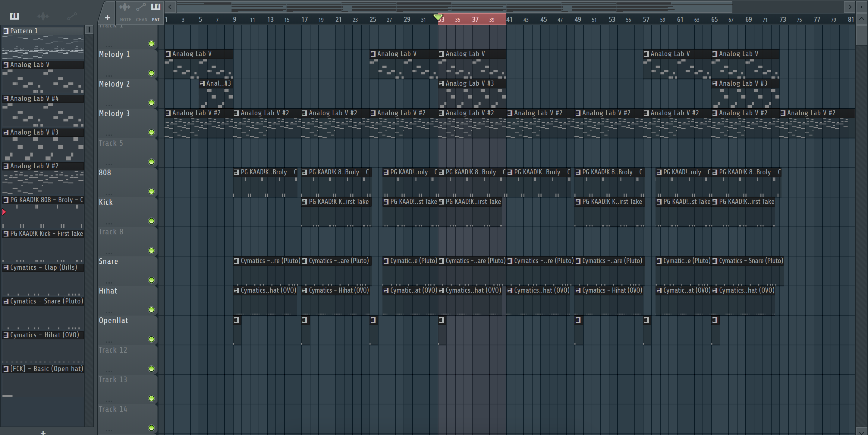Click the vertical scrollbar thumb on right

point(861,35)
